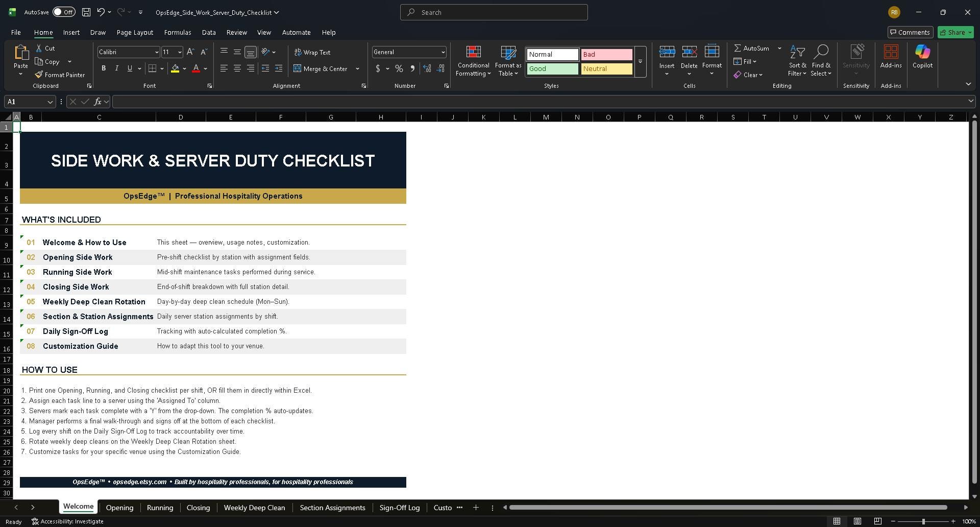The width and height of the screenshot is (980, 527).
Task: Open the Name Box dropdown
Action: (50, 102)
